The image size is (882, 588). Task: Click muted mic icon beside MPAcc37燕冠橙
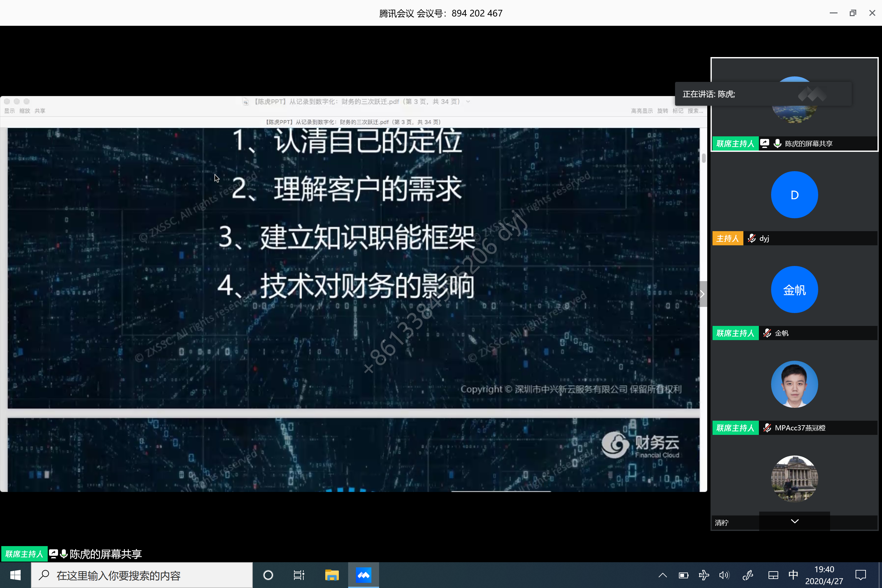767,428
